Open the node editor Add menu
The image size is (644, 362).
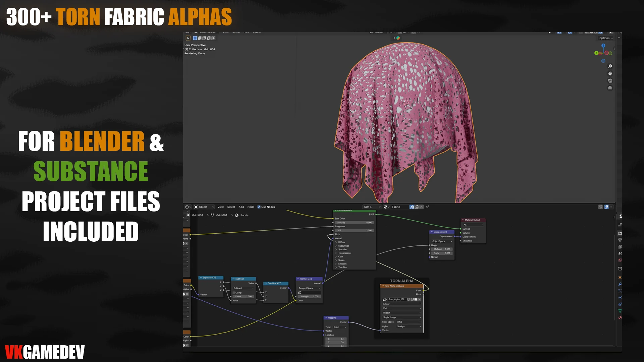(x=241, y=207)
